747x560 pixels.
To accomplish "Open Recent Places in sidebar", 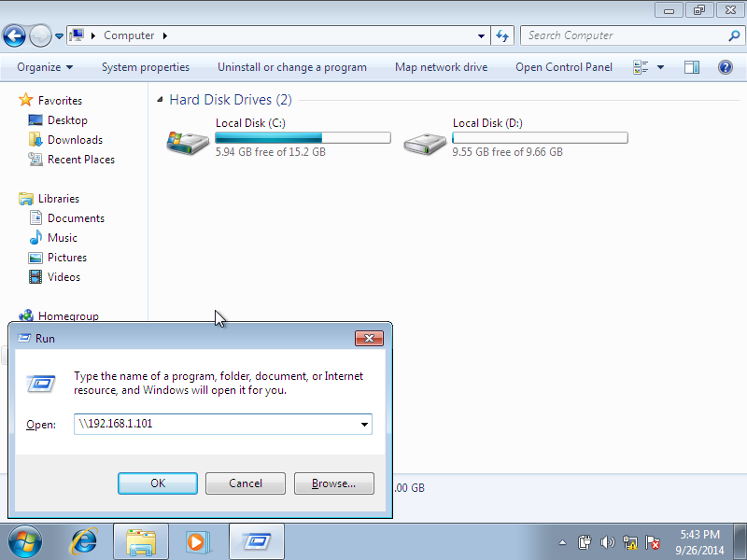I will [81, 160].
